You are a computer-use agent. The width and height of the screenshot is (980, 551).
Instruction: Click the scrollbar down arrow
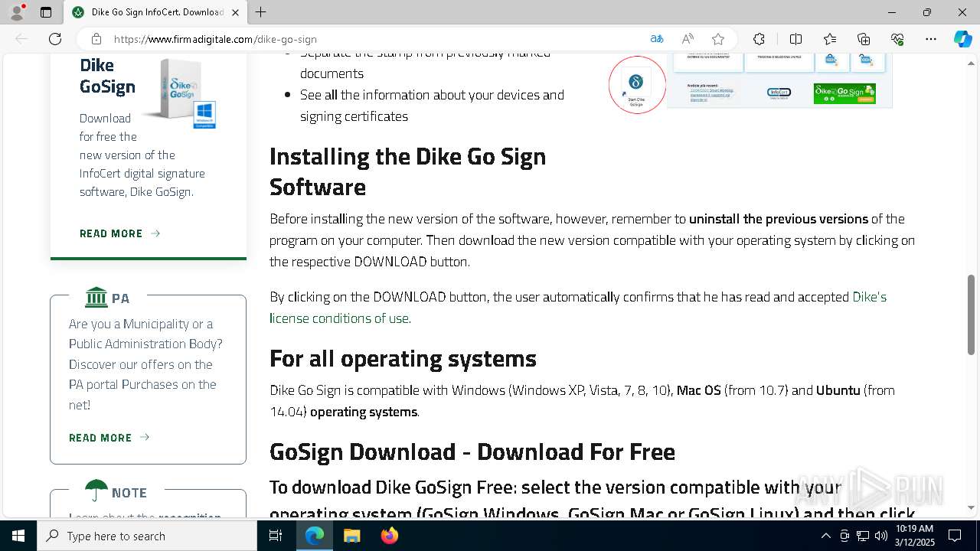972,508
